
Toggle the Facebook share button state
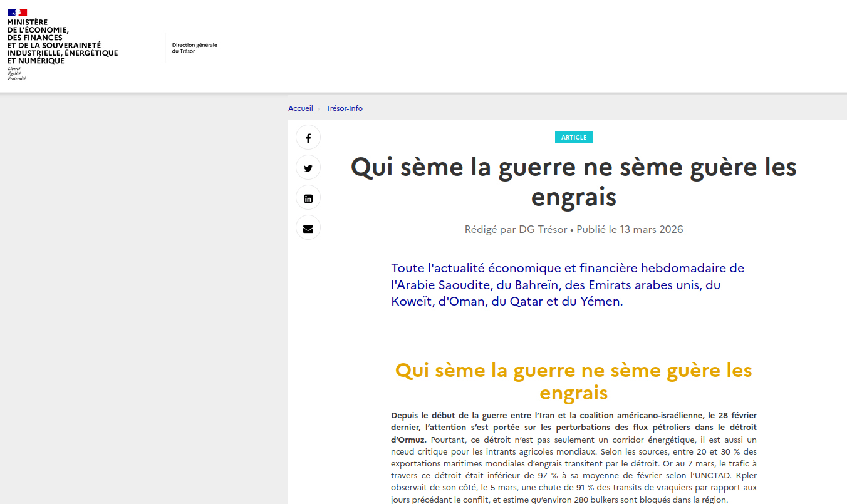(308, 137)
